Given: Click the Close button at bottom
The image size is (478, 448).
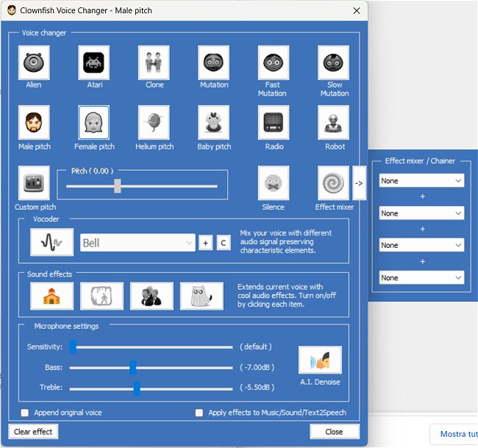Looking at the screenshot, I should click(335, 432).
